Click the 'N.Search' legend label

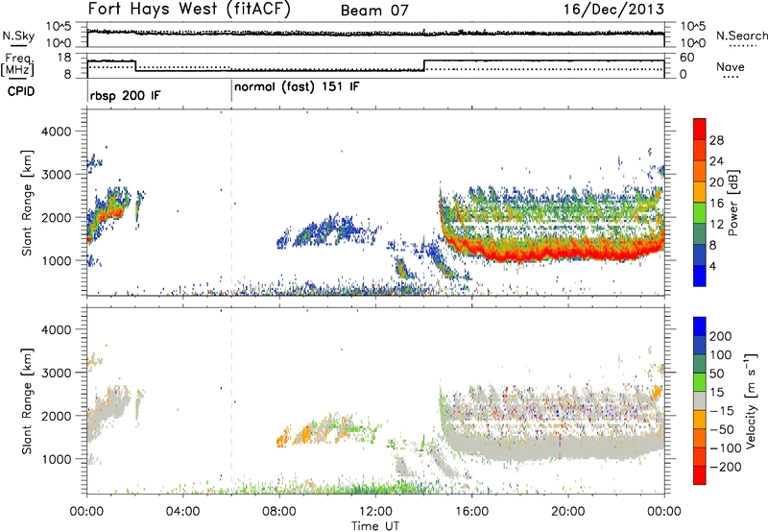741,36
